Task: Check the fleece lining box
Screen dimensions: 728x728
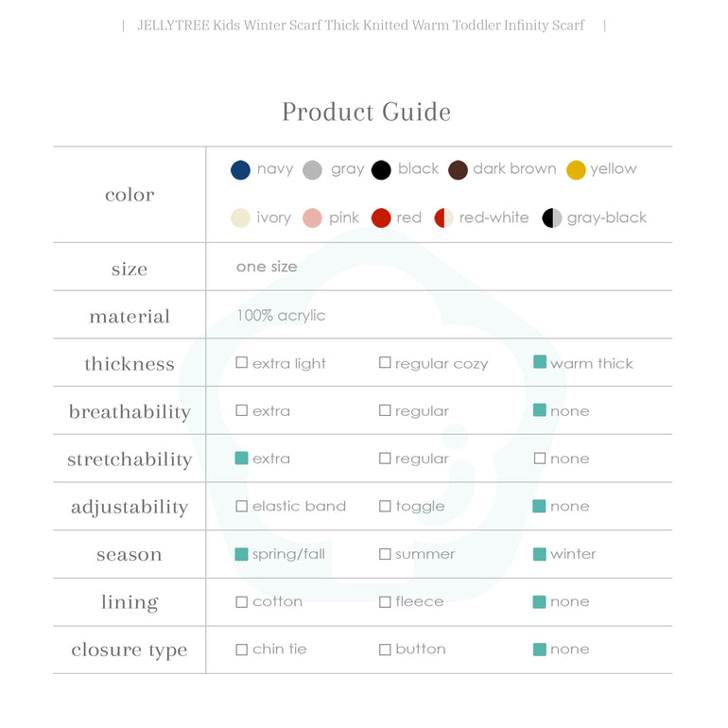Action: click(385, 602)
